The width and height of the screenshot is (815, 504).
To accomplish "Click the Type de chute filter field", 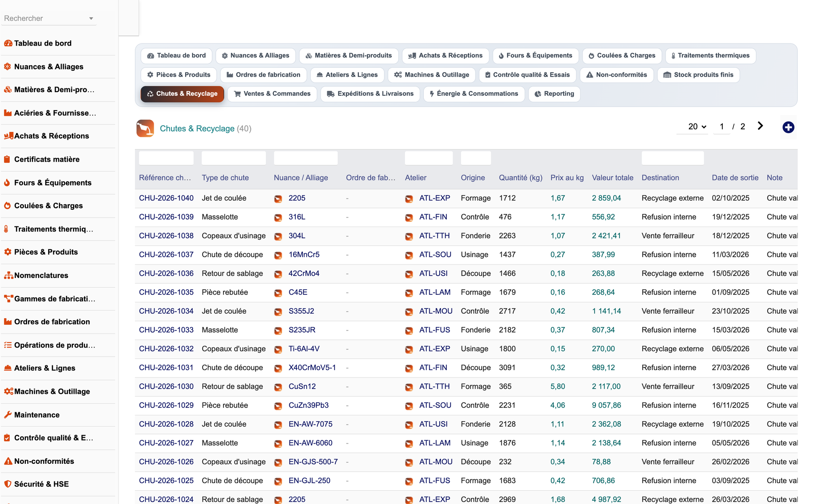I will [234, 158].
